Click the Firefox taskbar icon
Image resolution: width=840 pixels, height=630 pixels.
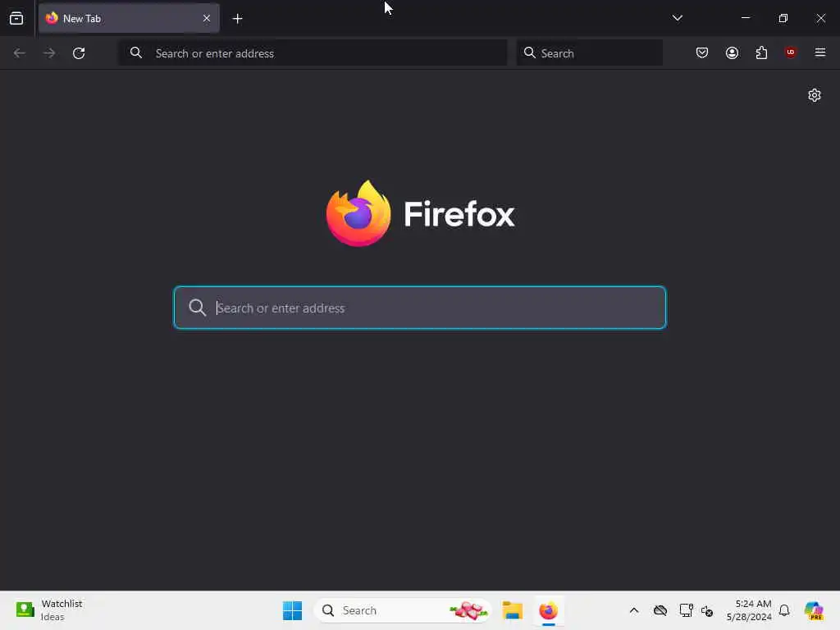(548, 610)
